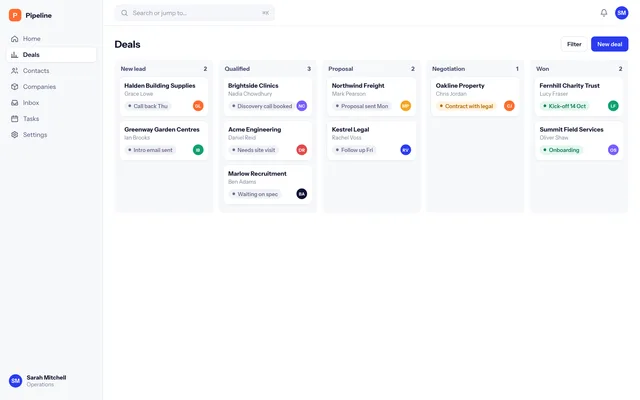Open the Marlow Recruitment deal title
Screen dimensions: 640x400
click(x=257, y=173)
